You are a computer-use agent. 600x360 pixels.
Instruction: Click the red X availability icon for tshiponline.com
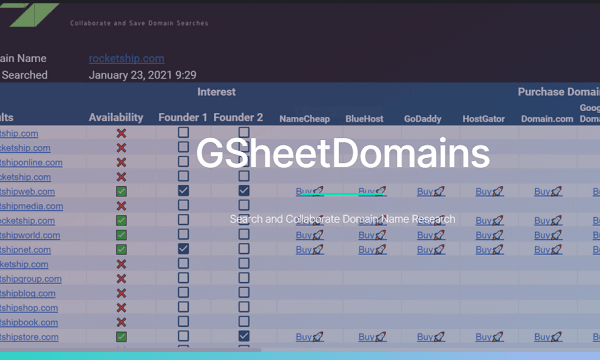point(121,163)
